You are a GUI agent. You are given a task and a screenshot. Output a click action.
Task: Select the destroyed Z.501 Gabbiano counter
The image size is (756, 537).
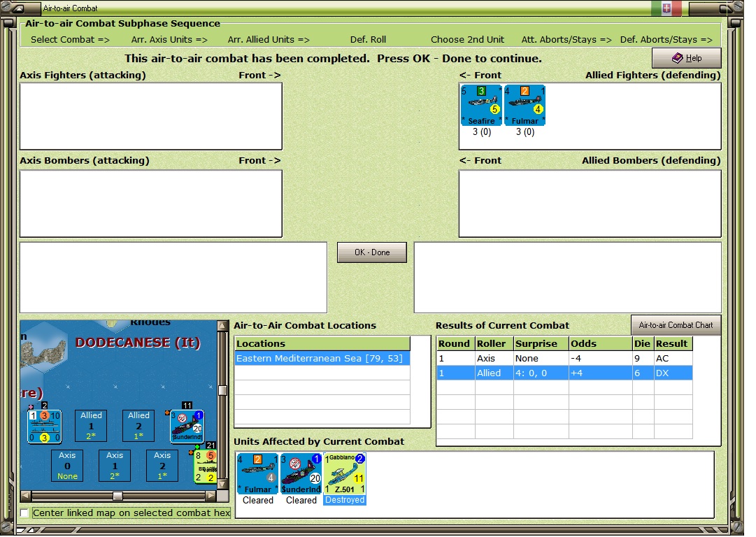tap(344, 473)
